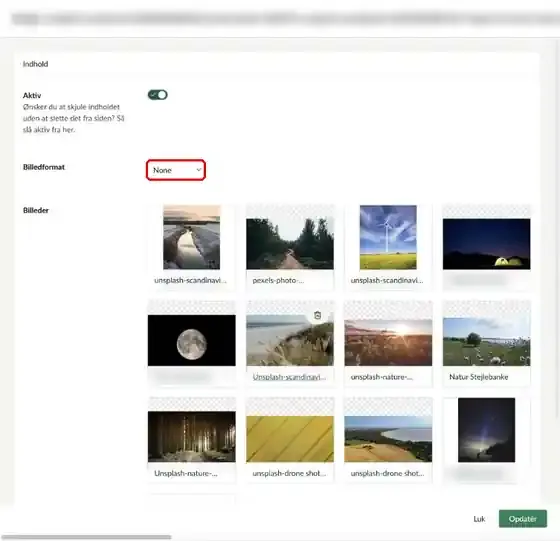Select the forest path thumbnail
Screen dimensions: 560x541
(x=290, y=244)
